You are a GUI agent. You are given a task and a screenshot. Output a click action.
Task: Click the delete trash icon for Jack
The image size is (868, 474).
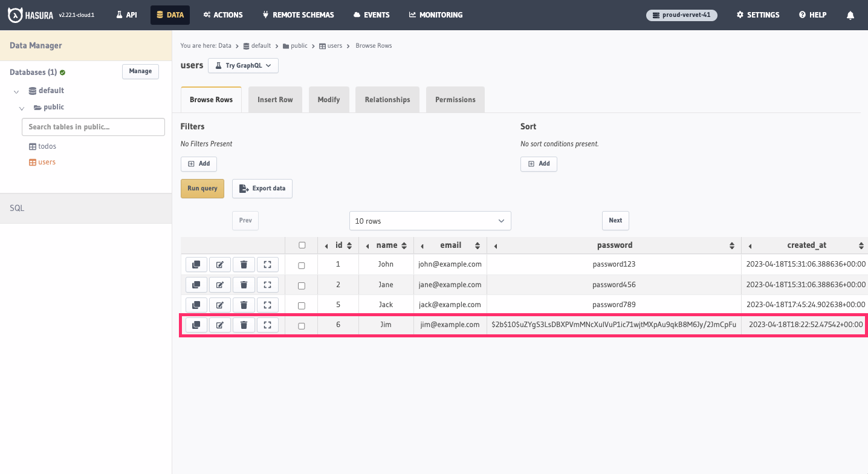(244, 305)
